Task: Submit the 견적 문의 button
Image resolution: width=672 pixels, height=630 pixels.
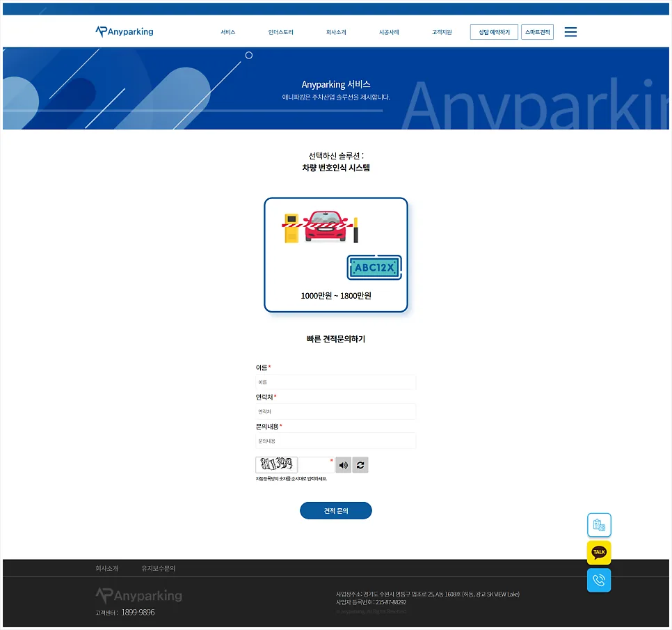Action: [x=336, y=511]
